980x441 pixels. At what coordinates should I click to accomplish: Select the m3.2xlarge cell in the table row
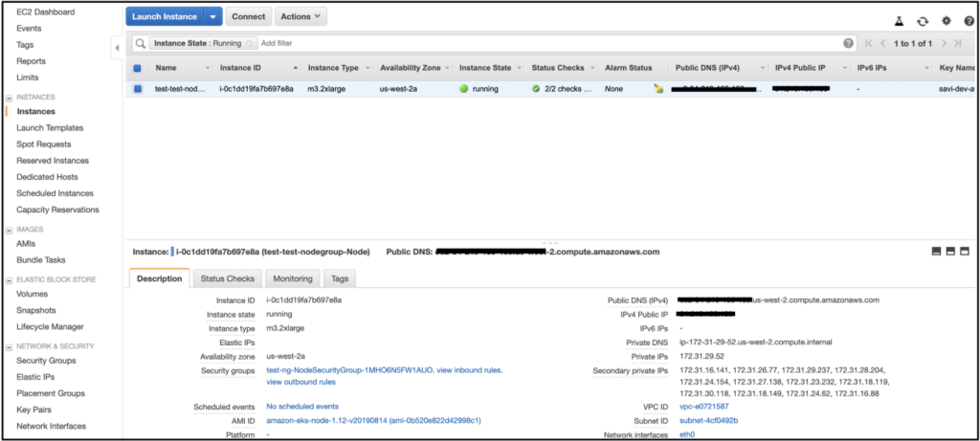tap(326, 89)
